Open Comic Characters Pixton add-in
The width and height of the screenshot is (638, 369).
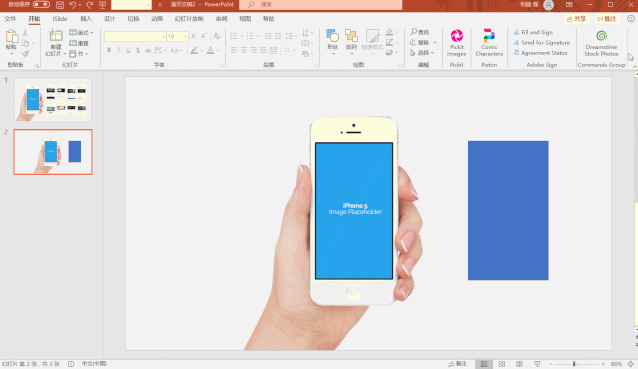[489, 43]
